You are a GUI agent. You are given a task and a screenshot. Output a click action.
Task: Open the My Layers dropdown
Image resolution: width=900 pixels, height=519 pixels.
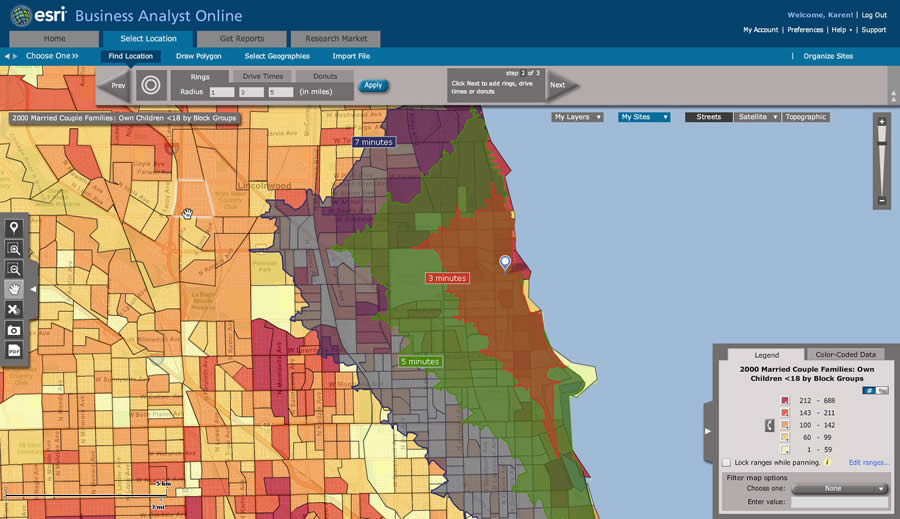[577, 117]
